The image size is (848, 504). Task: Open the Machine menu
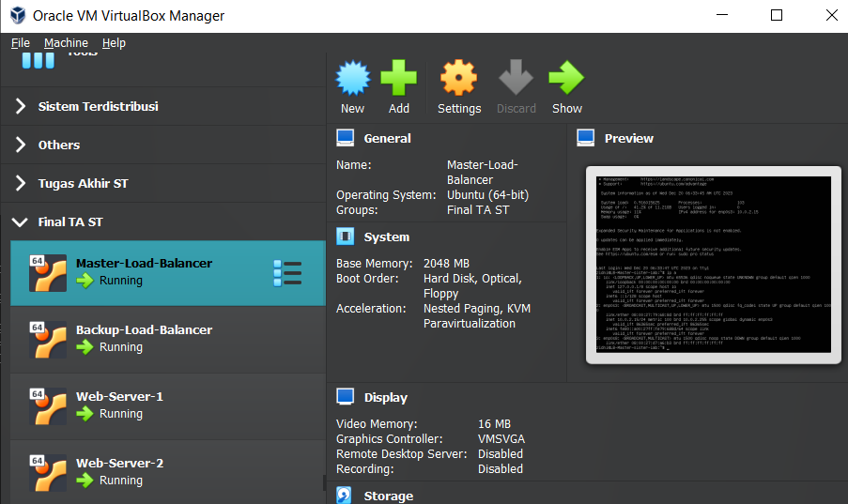coord(66,43)
